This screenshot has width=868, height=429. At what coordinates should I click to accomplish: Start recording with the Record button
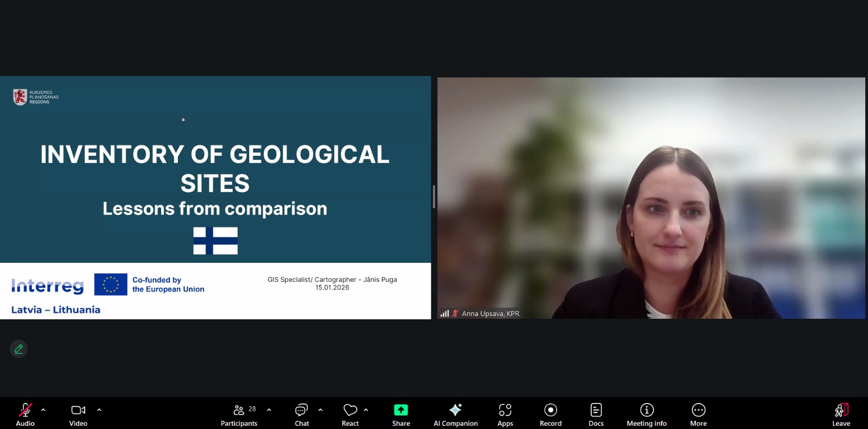(x=550, y=414)
